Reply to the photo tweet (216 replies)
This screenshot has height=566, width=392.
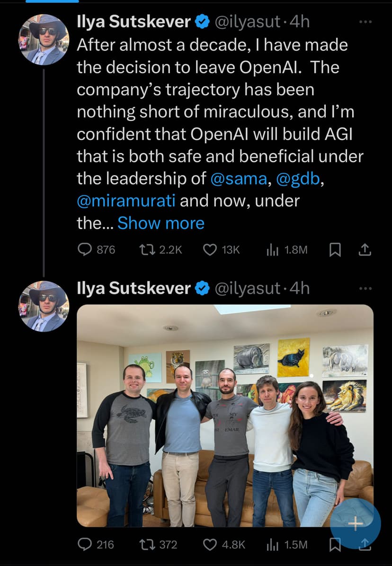pyautogui.click(x=84, y=544)
